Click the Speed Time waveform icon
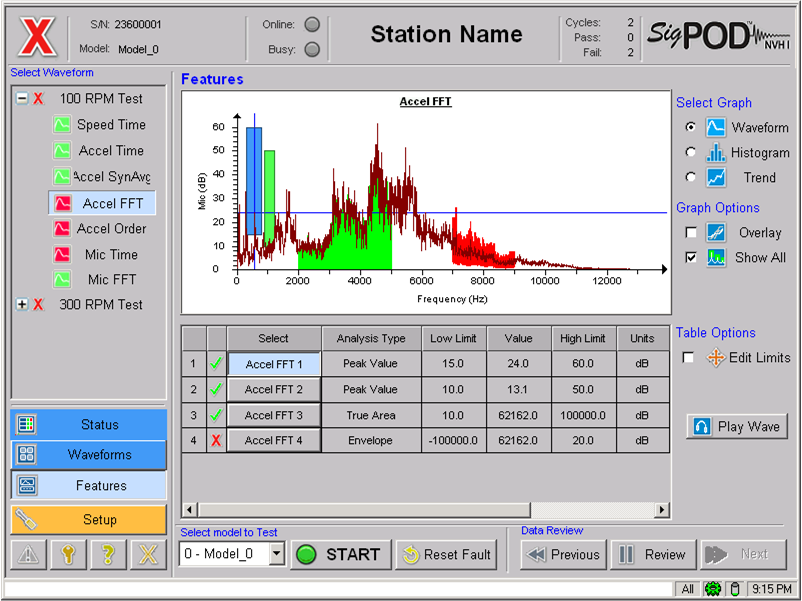This screenshot has width=802, height=601. [62, 125]
